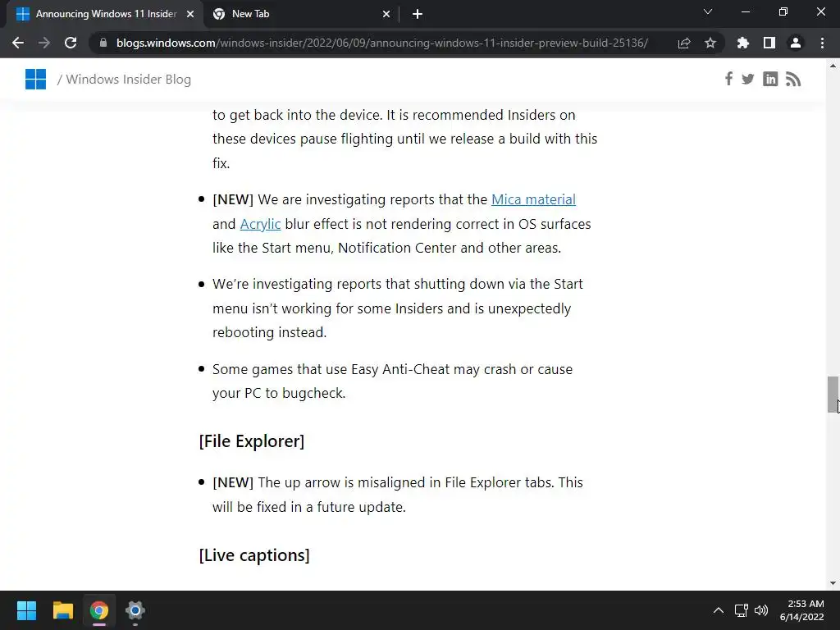Click the scrollbar up arrow
The image size is (840, 630).
click(833, 66)
